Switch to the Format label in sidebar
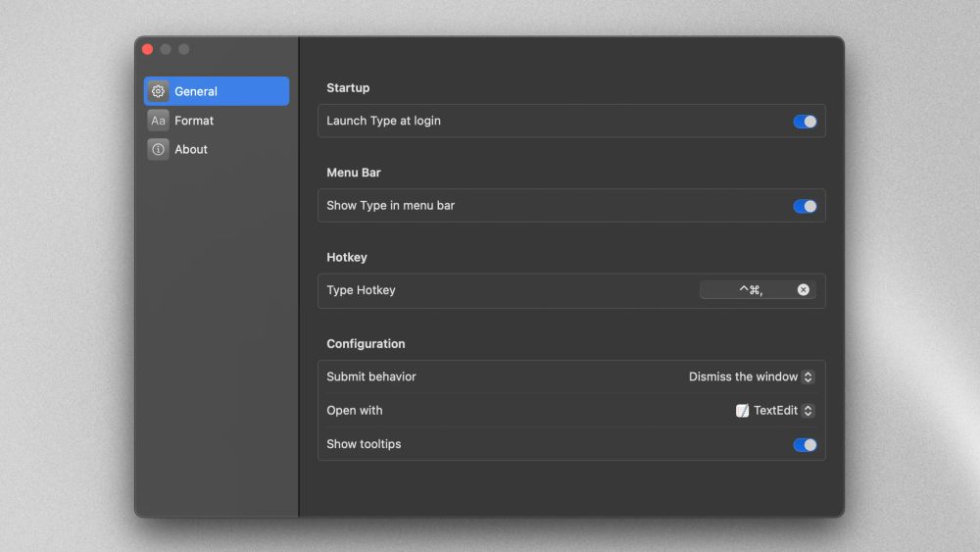This screenshot has height=552, width=980. coord(194,121)
